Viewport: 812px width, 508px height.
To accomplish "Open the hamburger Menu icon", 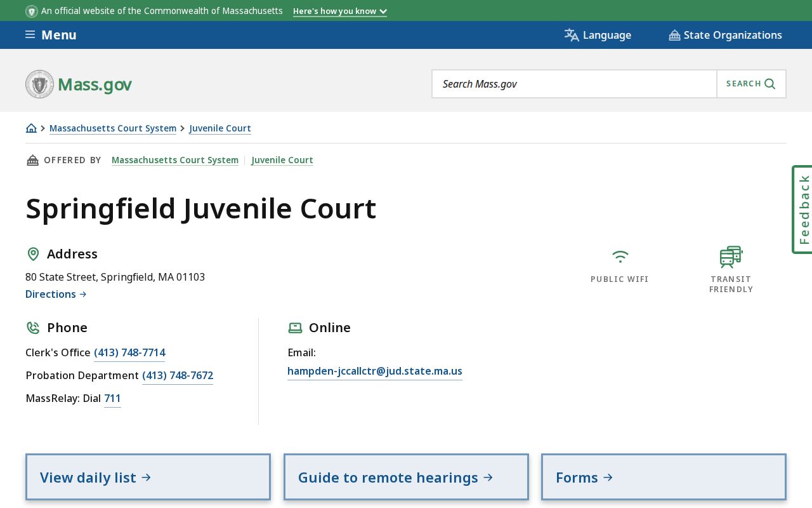I will pos(30,34).
